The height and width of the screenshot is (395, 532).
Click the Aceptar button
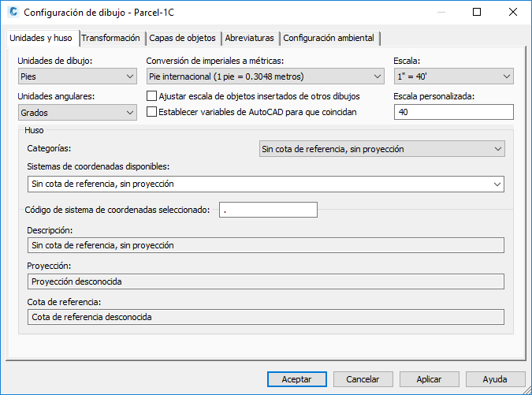pyautogui.click(x=297, y=379)
